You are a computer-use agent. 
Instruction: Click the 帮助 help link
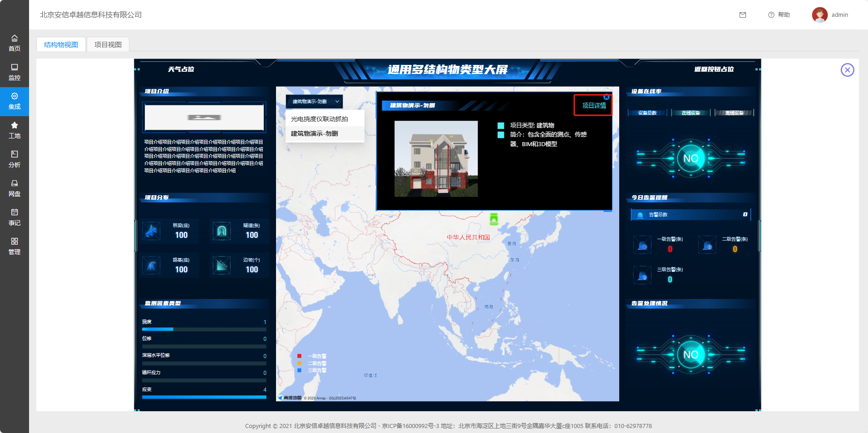click(x=779, y=15)
